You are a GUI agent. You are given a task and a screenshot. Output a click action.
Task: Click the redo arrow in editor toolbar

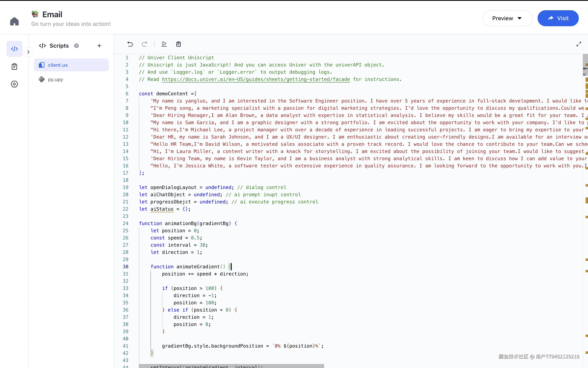point(144,44)
